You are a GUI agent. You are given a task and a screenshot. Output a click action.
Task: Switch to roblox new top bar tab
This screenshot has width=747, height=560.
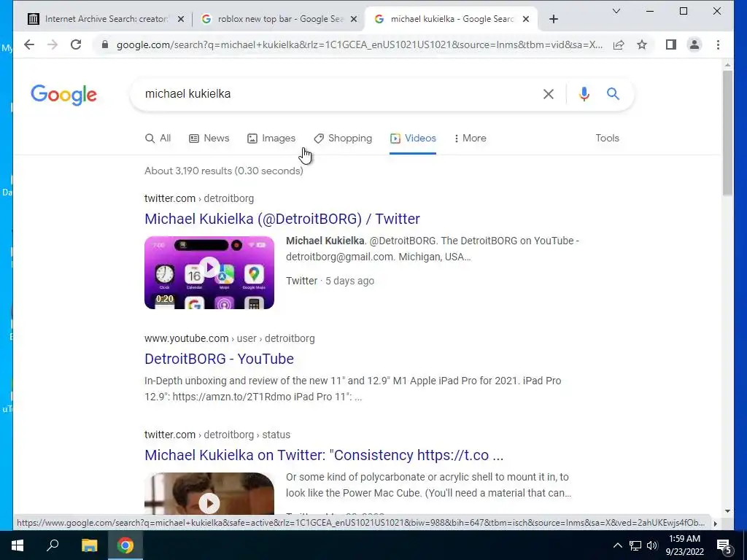[278, 19]
